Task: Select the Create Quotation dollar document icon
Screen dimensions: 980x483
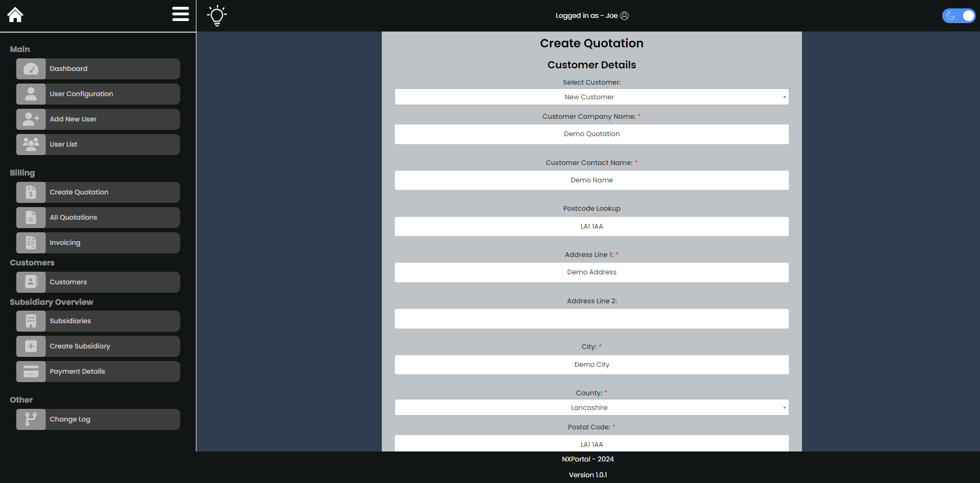Action: 30,192
